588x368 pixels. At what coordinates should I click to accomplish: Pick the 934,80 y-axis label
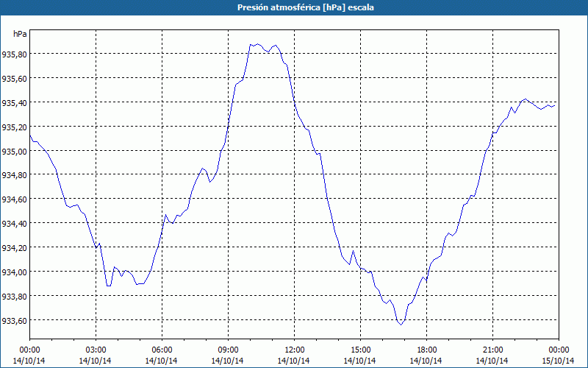click(x=15, y=175)
